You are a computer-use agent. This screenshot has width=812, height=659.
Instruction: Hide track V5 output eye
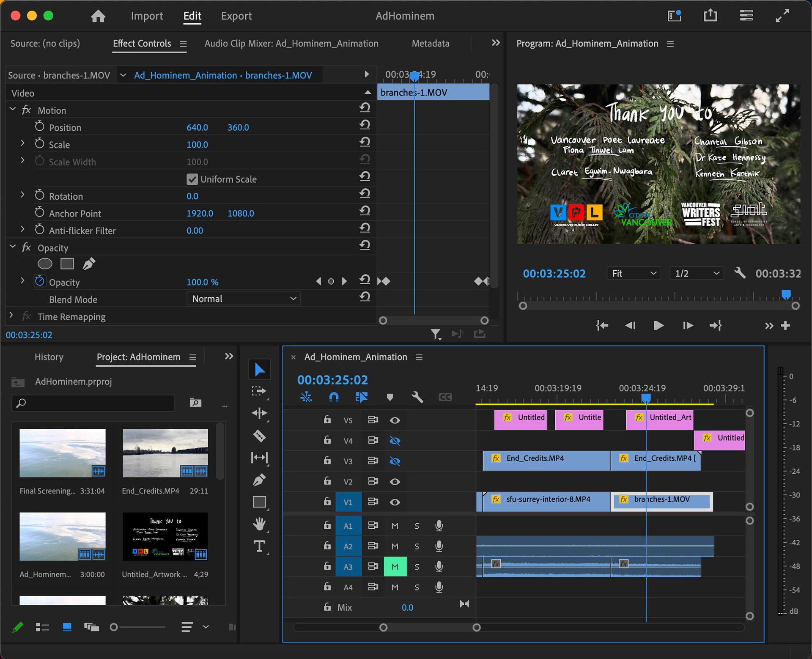[x=395, y=420]
